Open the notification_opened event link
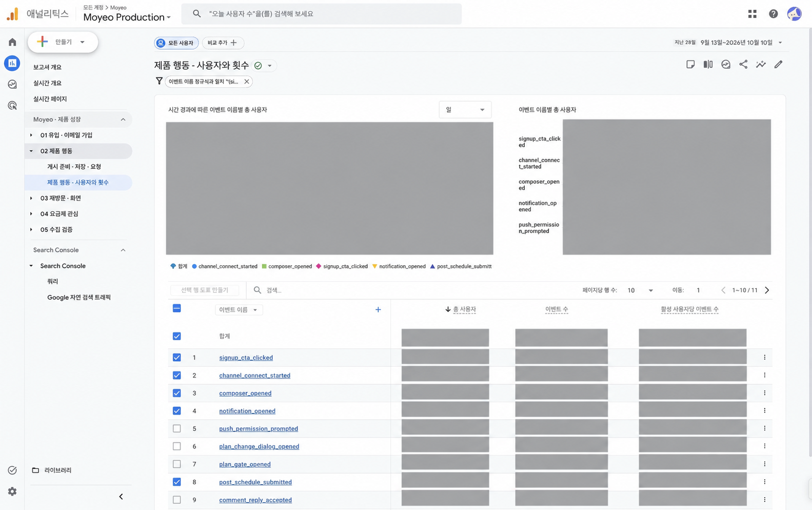This screenshot has width=812, height=510. (x=247, y=411)
